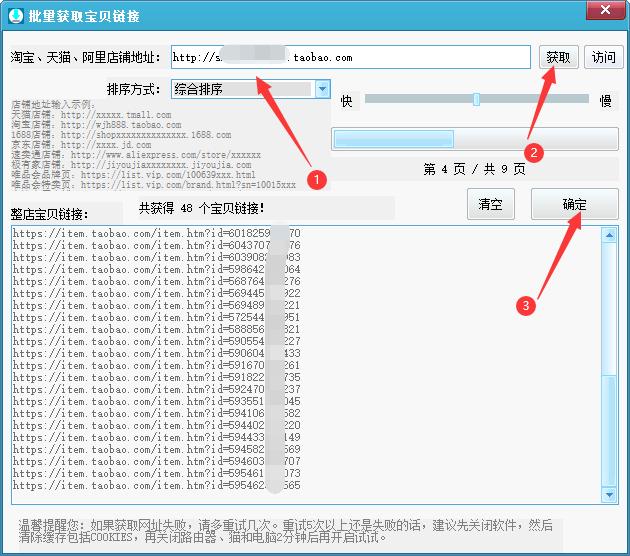Select link row starting id=590604
630x556 pixels.
click(x=156, y=354)
